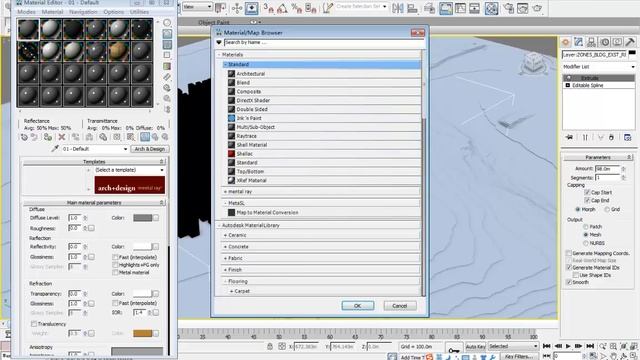The height and width of the screenshot is (360, 640).
Task: Open the Motion command panel tab
Action: tap(604, 42)
